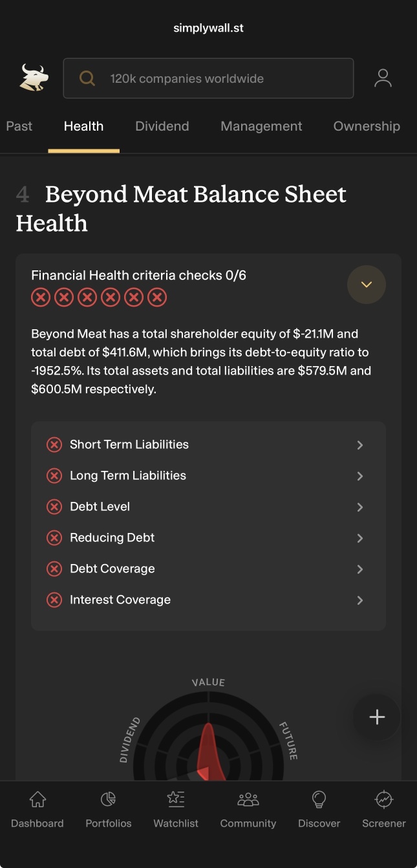Expand the Debt Level check
The image size is (417, 868).
[208, 506]
